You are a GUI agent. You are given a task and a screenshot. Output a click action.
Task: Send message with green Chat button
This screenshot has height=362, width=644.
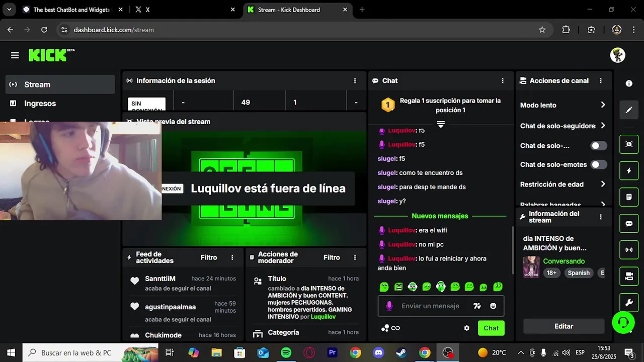click(x=491, y=328)
